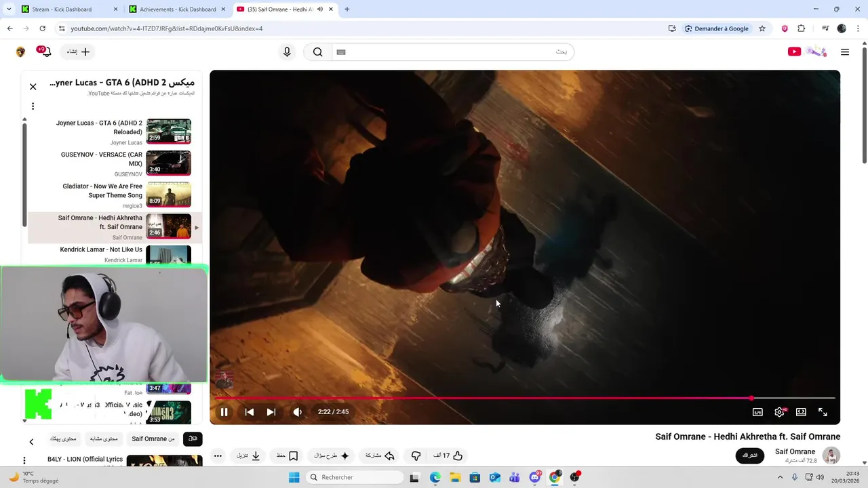
Task: Enter fullscreen video mode
Action: [823, 412]
